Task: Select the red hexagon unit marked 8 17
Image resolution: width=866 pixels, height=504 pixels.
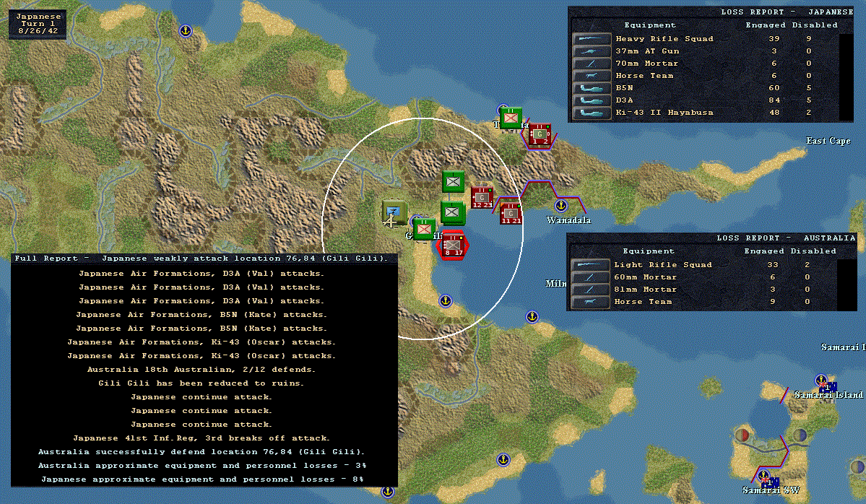Action: (x=452, y=246)
